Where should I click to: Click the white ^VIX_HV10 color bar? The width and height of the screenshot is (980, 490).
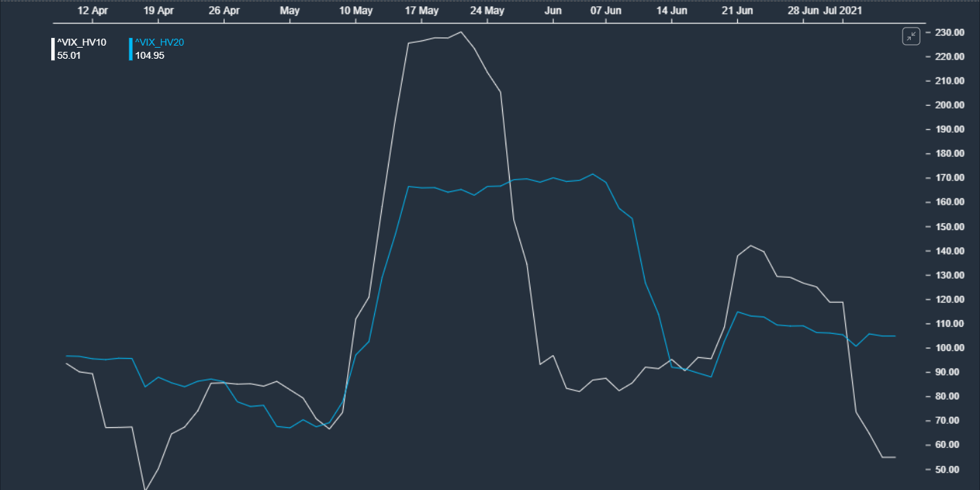pyautogui.click(x=53, y=49)
